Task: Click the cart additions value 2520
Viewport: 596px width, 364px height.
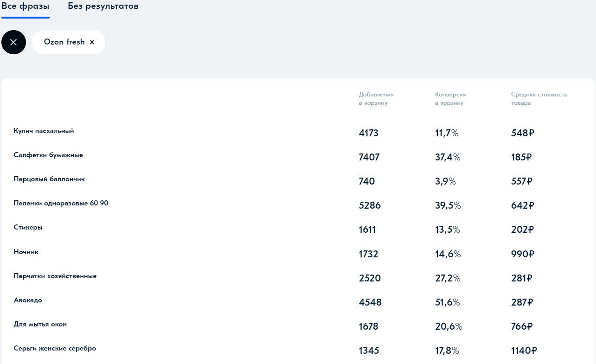Action: click(370, 279)
